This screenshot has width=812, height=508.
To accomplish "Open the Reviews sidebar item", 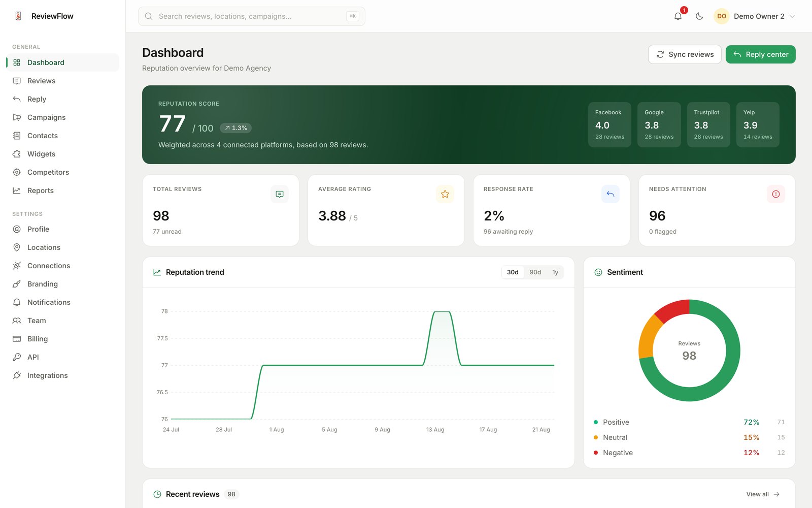I will 63,81.
